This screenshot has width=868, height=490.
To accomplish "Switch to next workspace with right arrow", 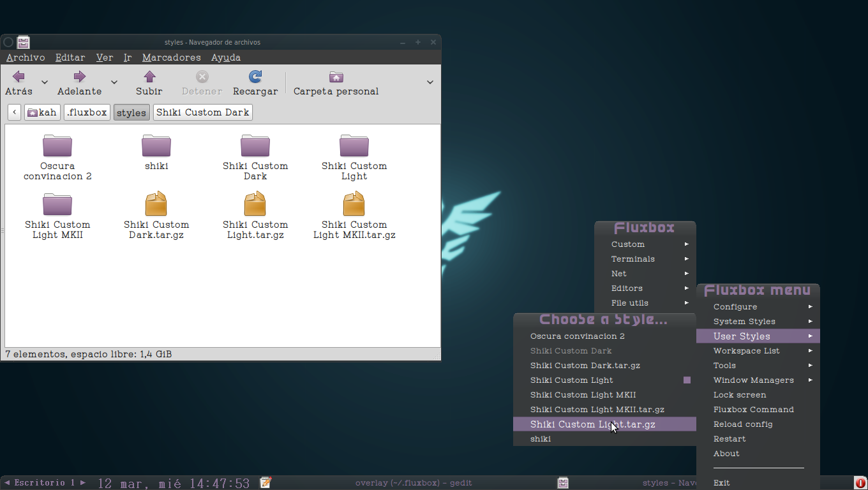I will [x=82, y=482].
